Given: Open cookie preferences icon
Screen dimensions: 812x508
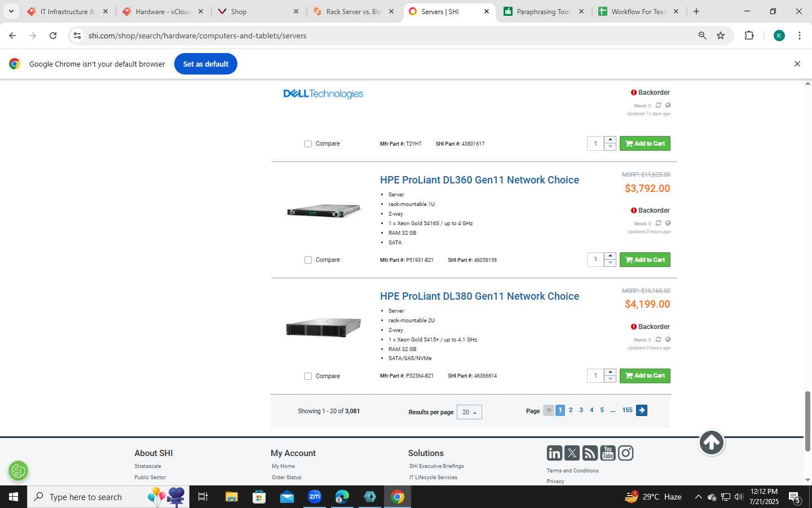Looking at the screenshot, I should point(19,470).
